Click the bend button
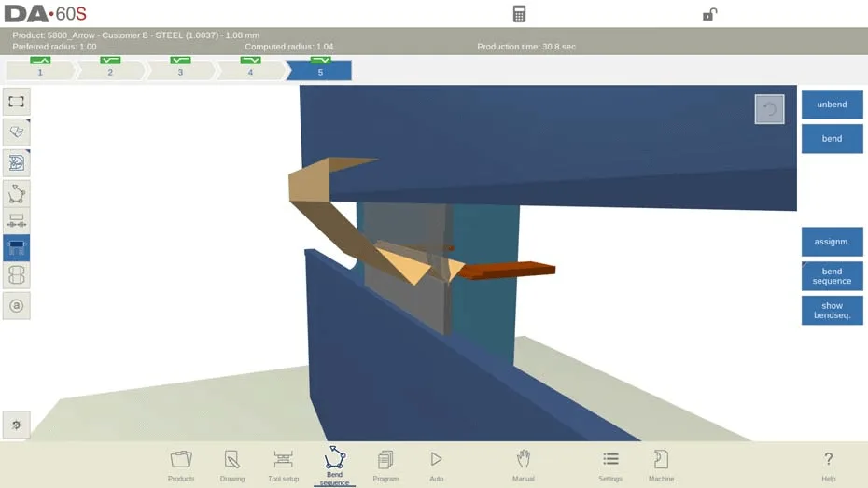 [832, 139]
